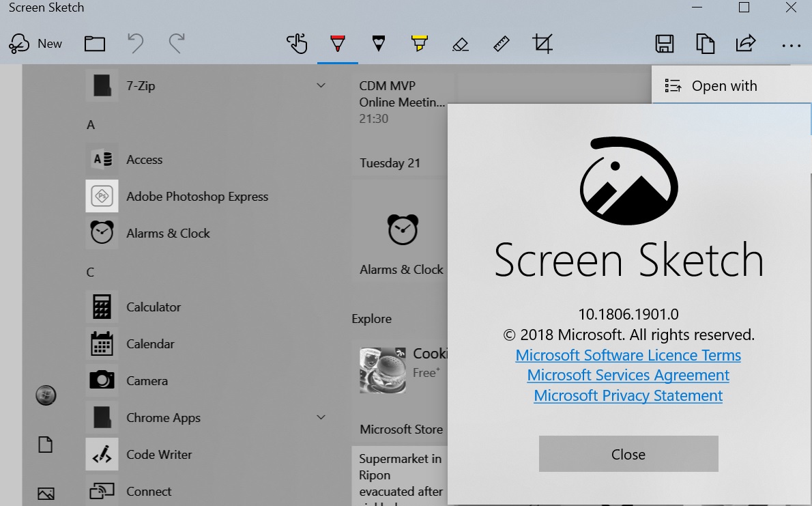812x506 pixels.
Task: Select the Pencil tool
Action: [x=378, y=43]
